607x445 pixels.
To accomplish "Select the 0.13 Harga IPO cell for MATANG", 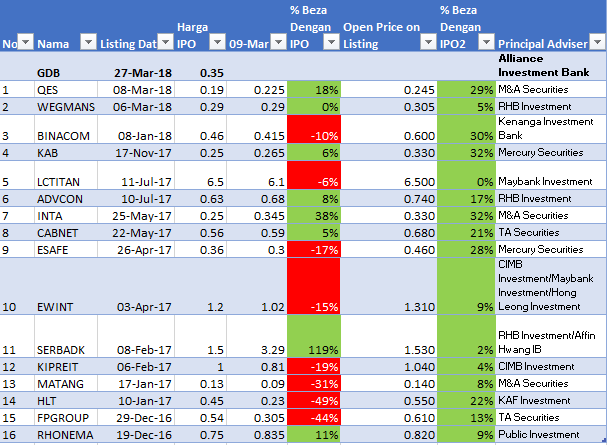I will (201, 383).
